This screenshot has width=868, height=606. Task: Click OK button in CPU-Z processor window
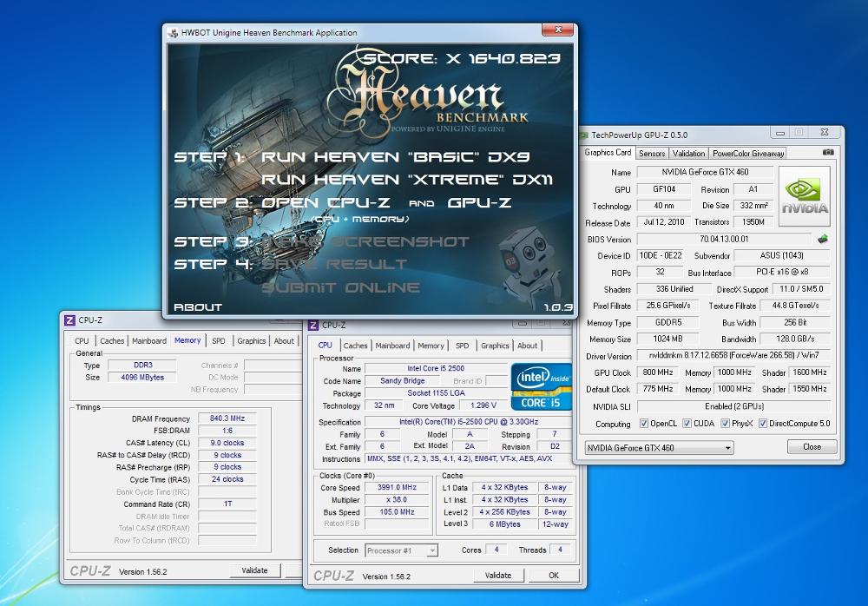click(x=554, y=576)
